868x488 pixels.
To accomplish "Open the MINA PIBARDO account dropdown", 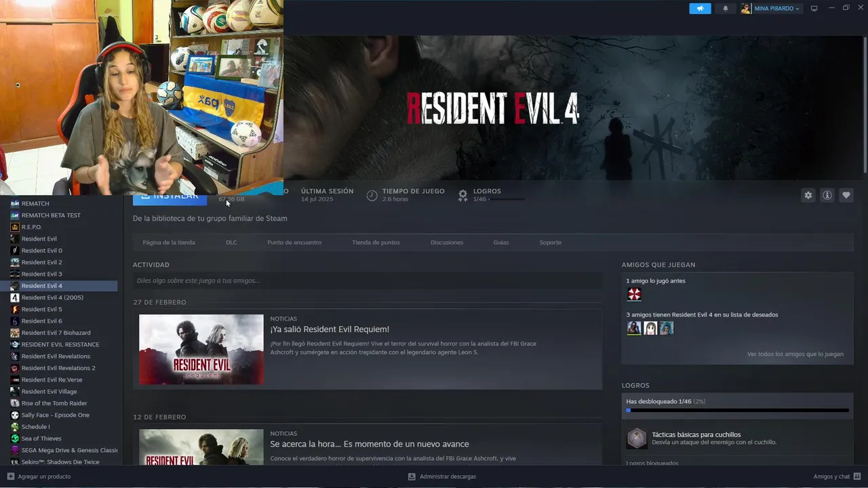I will pyautogui.click(x=771, y=8).
